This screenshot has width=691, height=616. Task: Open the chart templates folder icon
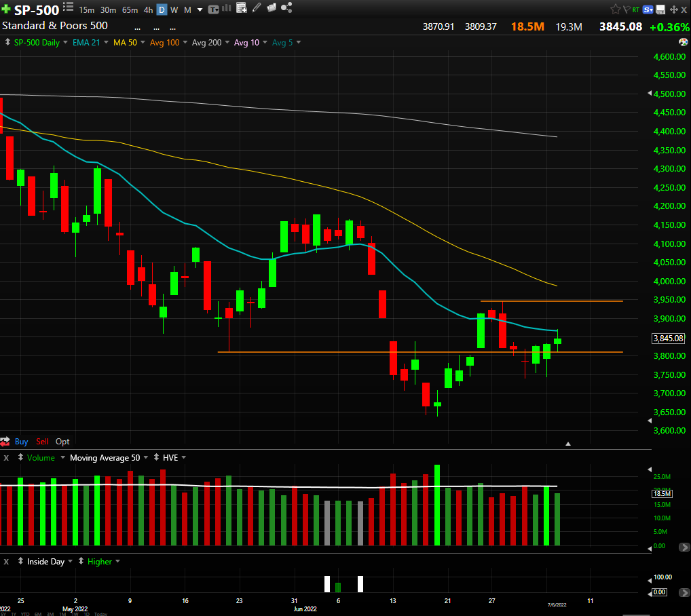(x=272, y=7)
